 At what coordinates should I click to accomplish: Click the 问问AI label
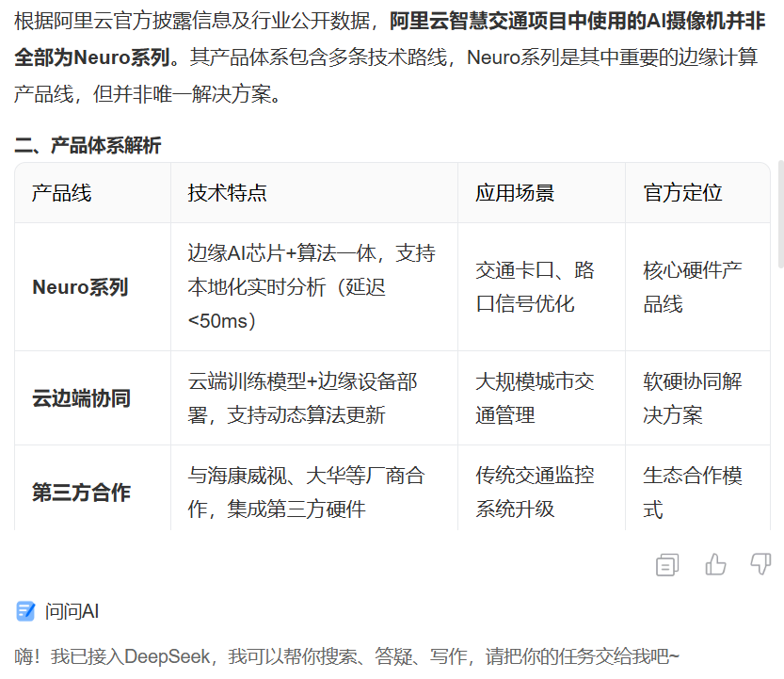pyautogui.click(x=72, y=611)
